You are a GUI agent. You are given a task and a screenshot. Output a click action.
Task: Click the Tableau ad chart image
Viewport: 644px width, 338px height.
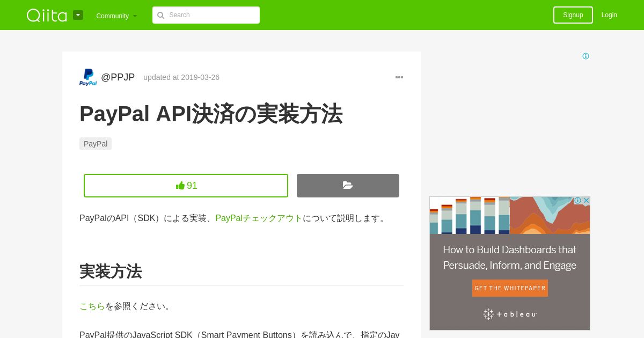[509, 215]
